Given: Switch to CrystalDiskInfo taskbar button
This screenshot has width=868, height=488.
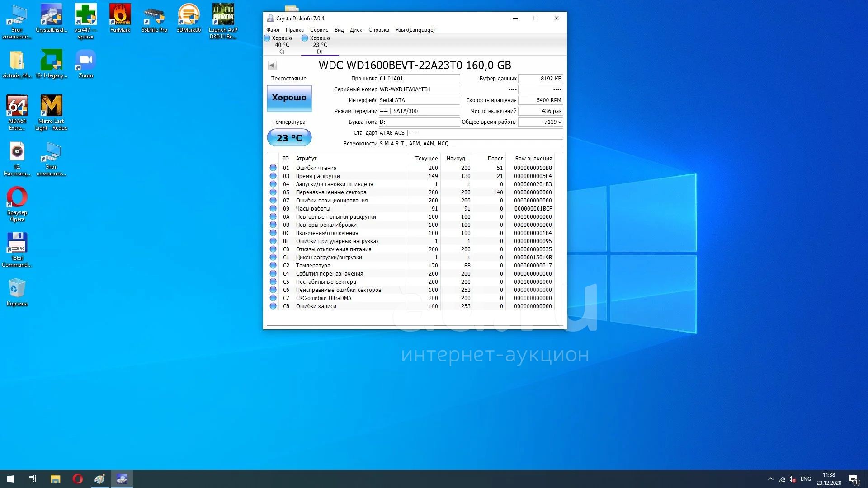Looking at the screenshot, I should (x=122, y=479).
